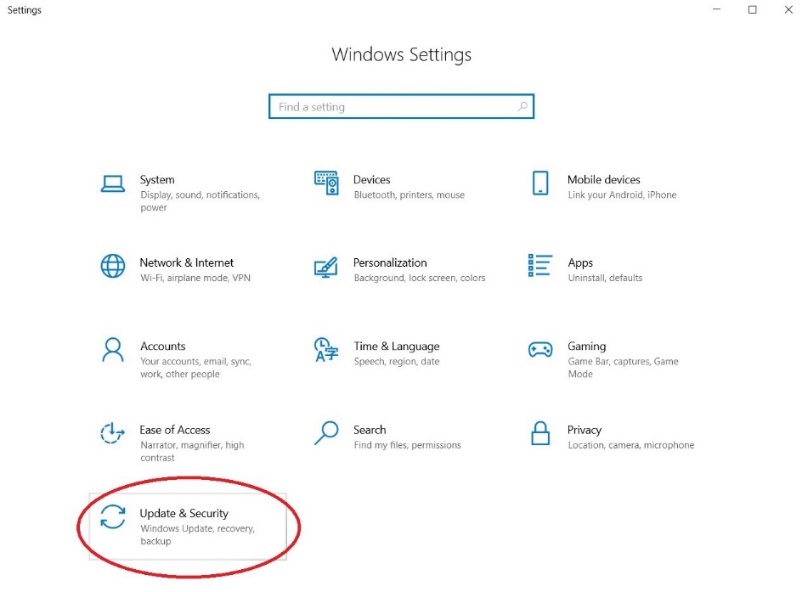
Task: Minimize the Settings window
Action: tap(717, 9)
